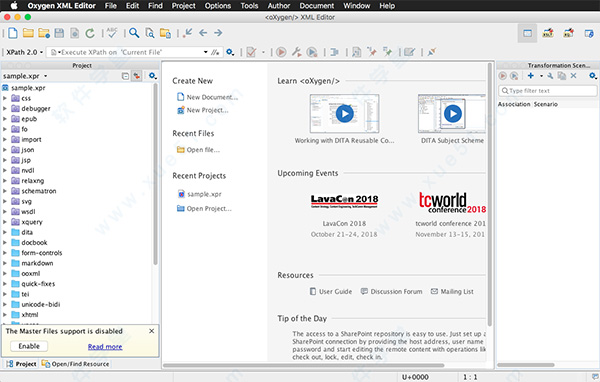
Task: Open the Tools menu
Action: tap(249, 6)
